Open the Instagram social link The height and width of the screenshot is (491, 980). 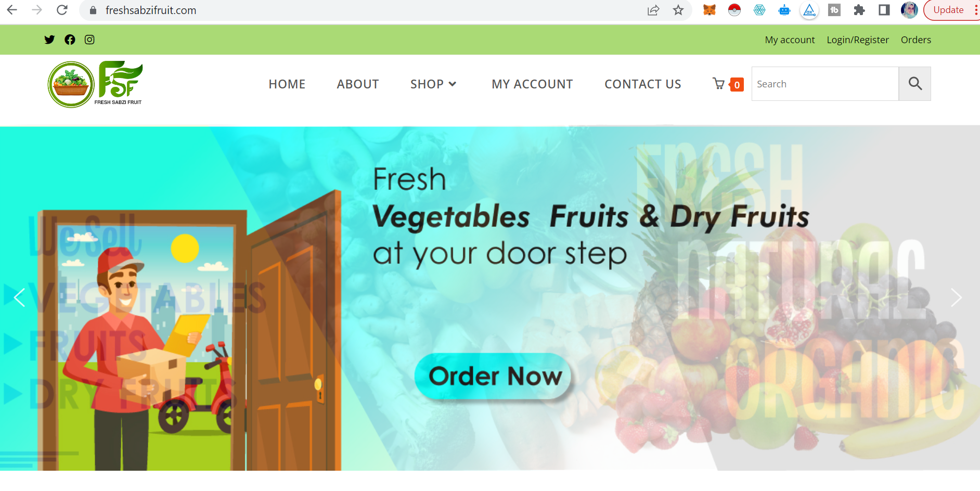[x=89, y=40]
